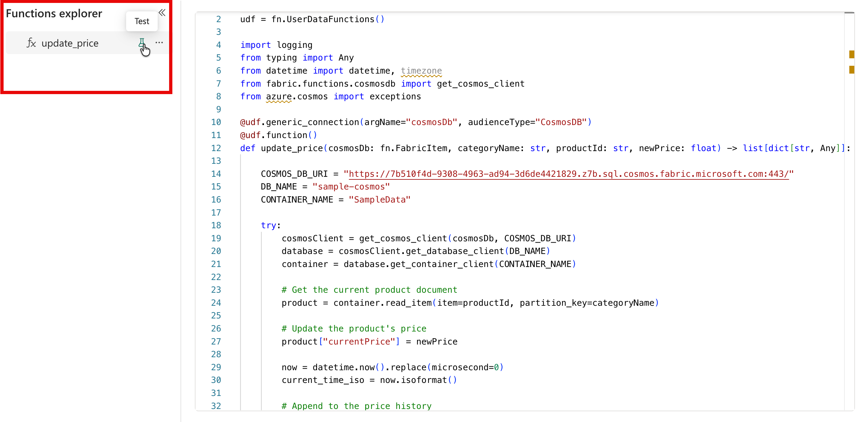
Task: Click the '@udf.function()' decorator line
Action: tap(278, 135)
